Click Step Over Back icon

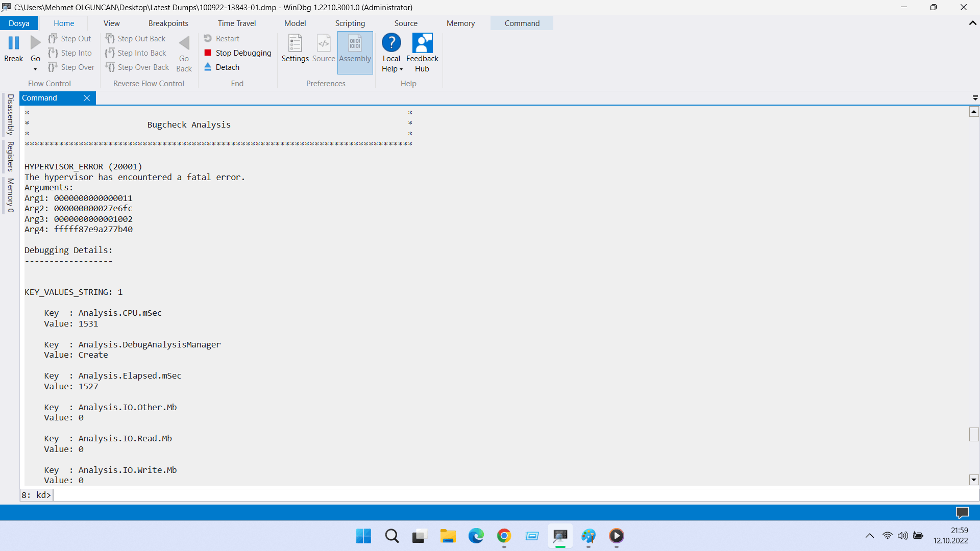(110, 67)
